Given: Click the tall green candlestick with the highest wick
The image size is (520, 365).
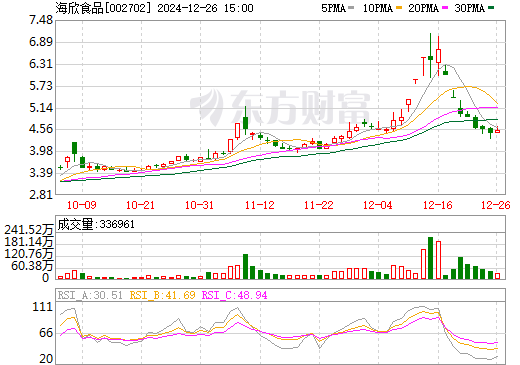Looking at the screenshot, I should click(x=430, y=56).
